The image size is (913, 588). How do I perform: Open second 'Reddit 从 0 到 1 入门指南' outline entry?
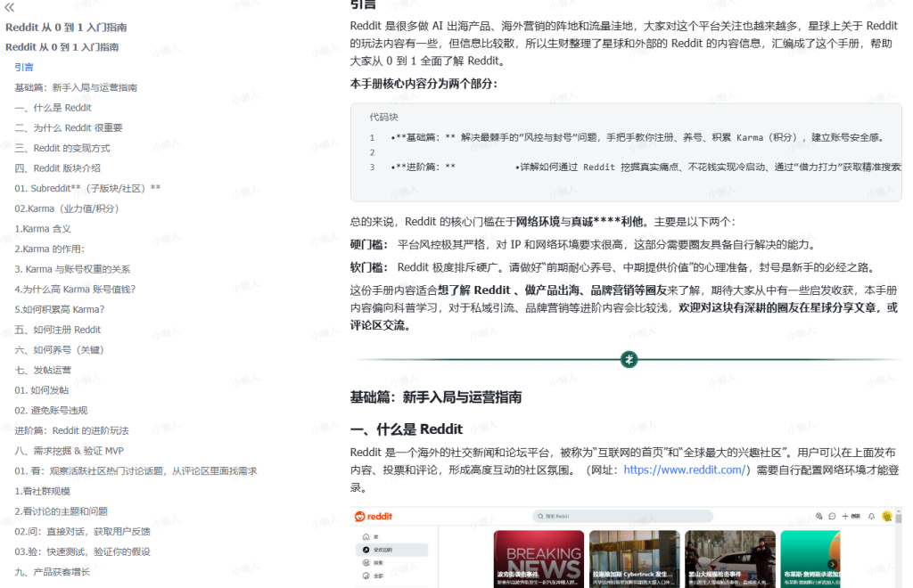pyautogui.click(x=62, y=47)
